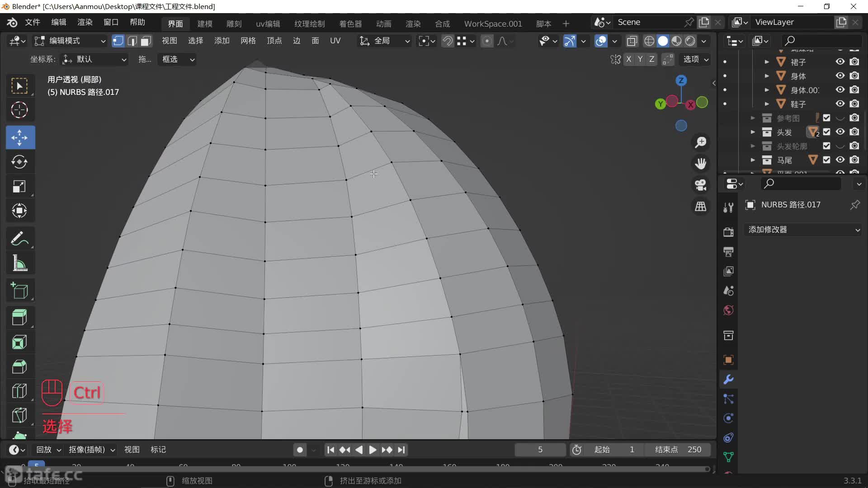Expand the 头发 collection row

tap(753, 132)
